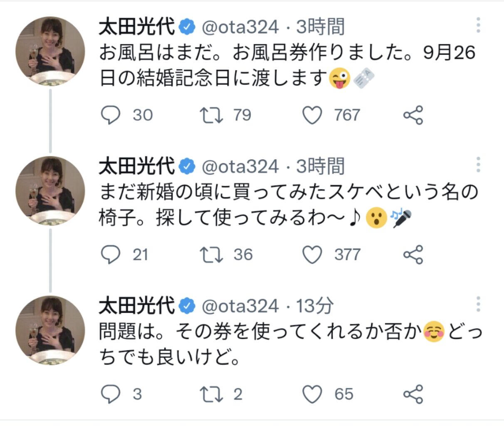Like the tweet with 377 likes
Viewport: 504px width, 426px height.
click(312, 255)
